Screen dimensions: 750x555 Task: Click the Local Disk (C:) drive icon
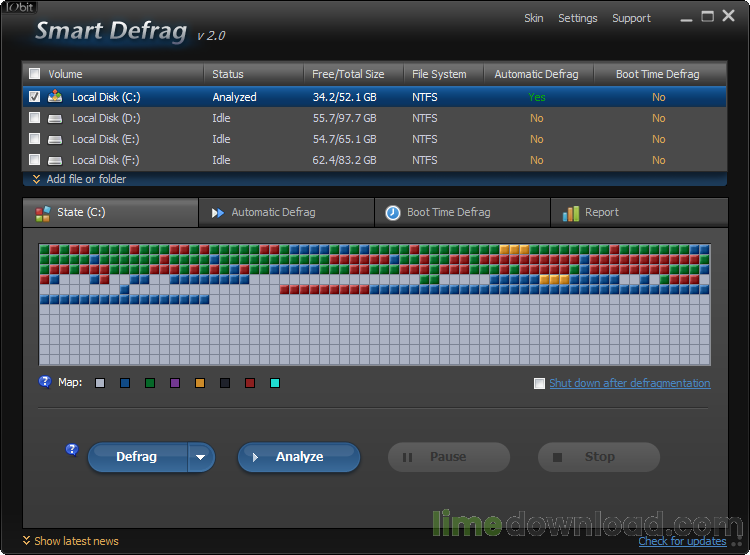pos(56,97)
